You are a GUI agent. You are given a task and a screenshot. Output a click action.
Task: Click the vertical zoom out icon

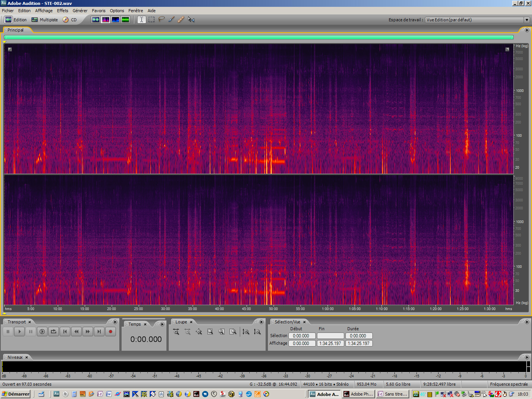[258, 331]
